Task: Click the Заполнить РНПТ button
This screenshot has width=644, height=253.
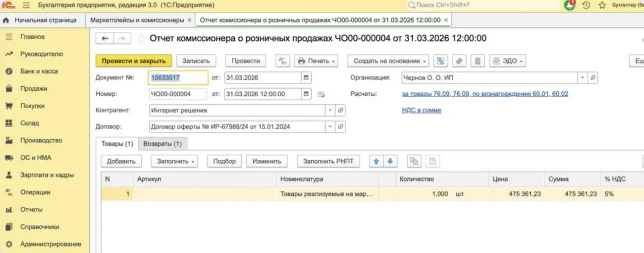Action: [x=328, y=161]
